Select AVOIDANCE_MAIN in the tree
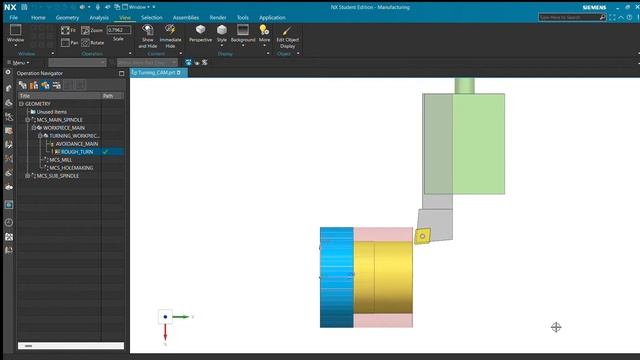This screenshot has width=640, height=360. tap(77, 144)
